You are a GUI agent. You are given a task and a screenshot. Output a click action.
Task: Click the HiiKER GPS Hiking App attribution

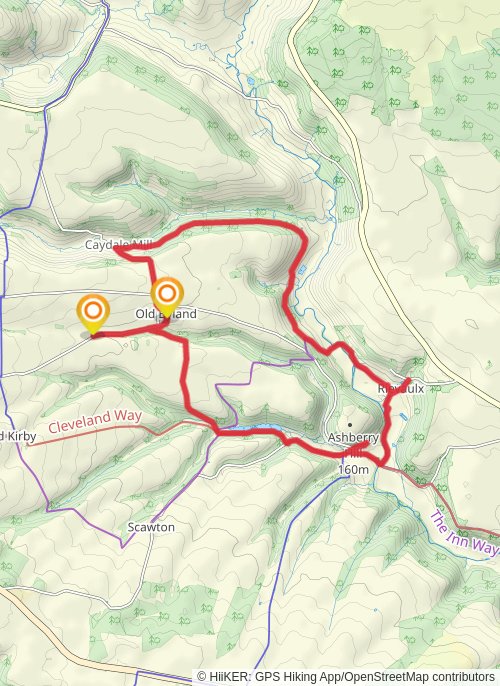tap(268, 676)
